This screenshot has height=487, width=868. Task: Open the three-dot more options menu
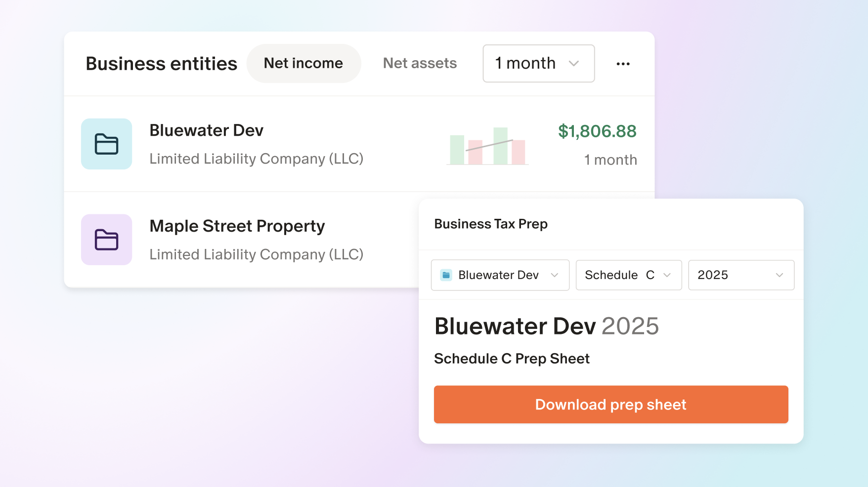623,64
